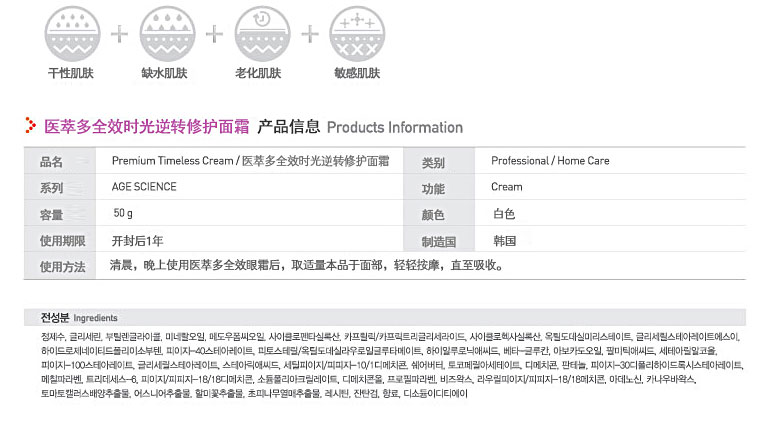Click the red chevron beside the product title
Viewport: 774px width, 446px height.
[x=32, y=127]
